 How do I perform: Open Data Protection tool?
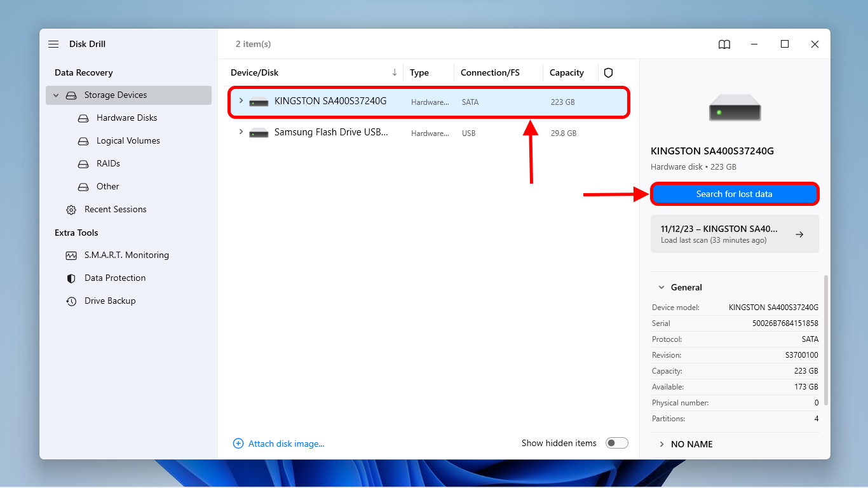point(115,278)
